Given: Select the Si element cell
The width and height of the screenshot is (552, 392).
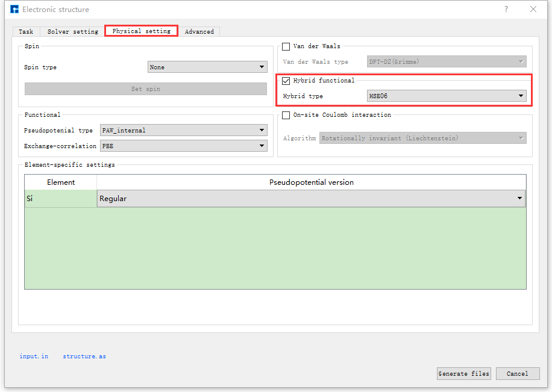Looking at the screenshot, I should pos(60,199).
